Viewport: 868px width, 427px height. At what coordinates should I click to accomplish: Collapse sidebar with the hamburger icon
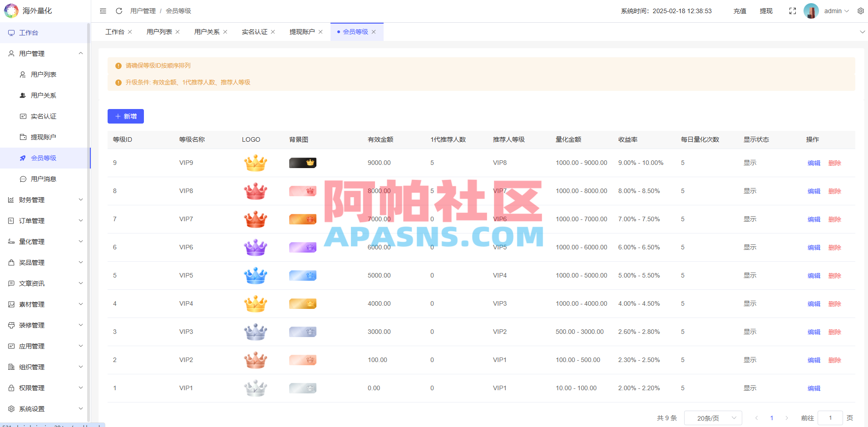tap(103, 10)
